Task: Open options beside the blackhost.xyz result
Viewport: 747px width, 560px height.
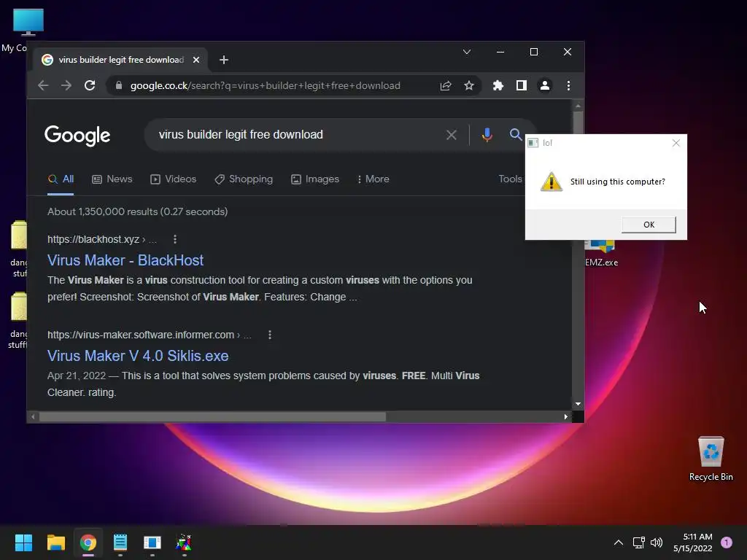Action: [x=175, y=239]
